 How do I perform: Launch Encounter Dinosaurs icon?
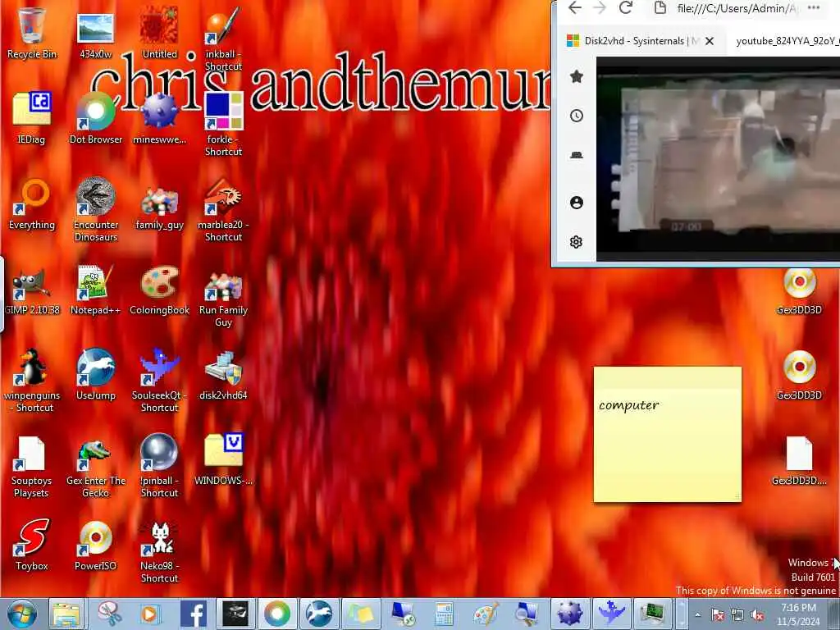(95, 209)
